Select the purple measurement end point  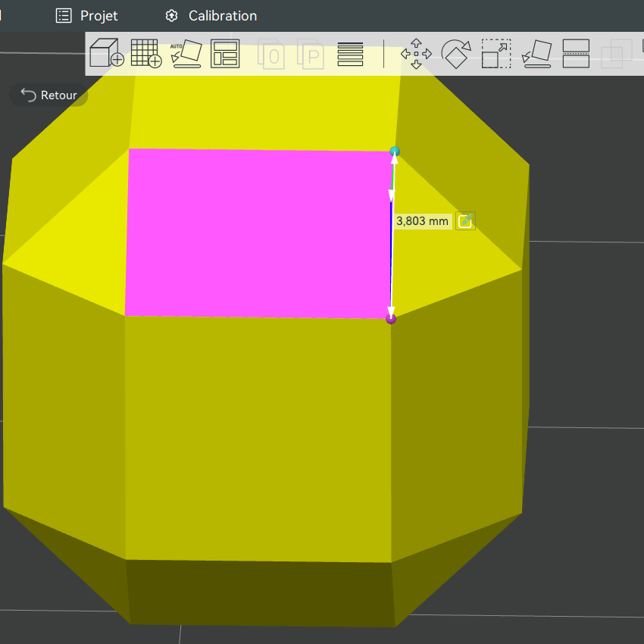pos(391,319)
